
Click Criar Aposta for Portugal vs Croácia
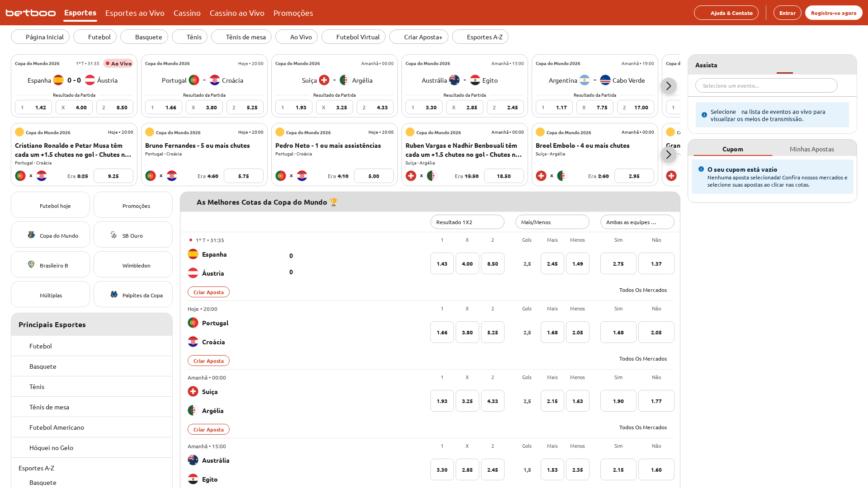point(208,361)
